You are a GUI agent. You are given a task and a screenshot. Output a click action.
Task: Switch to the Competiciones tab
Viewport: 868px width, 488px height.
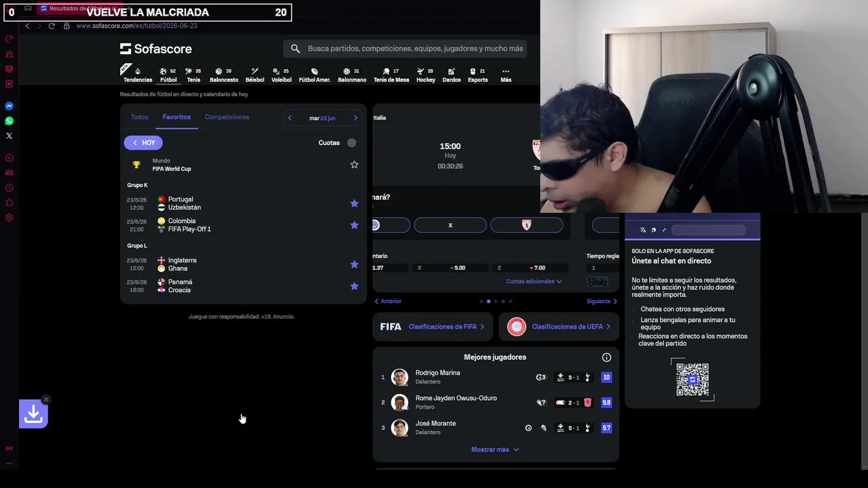[x=227, y=117]
